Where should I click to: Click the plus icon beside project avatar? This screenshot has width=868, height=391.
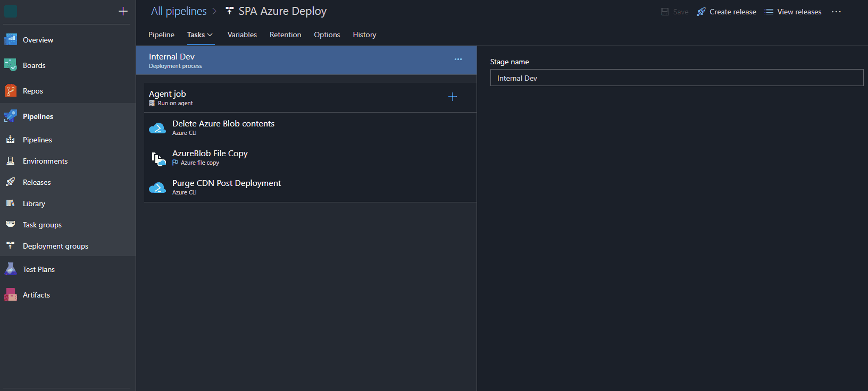pos(123,11)
